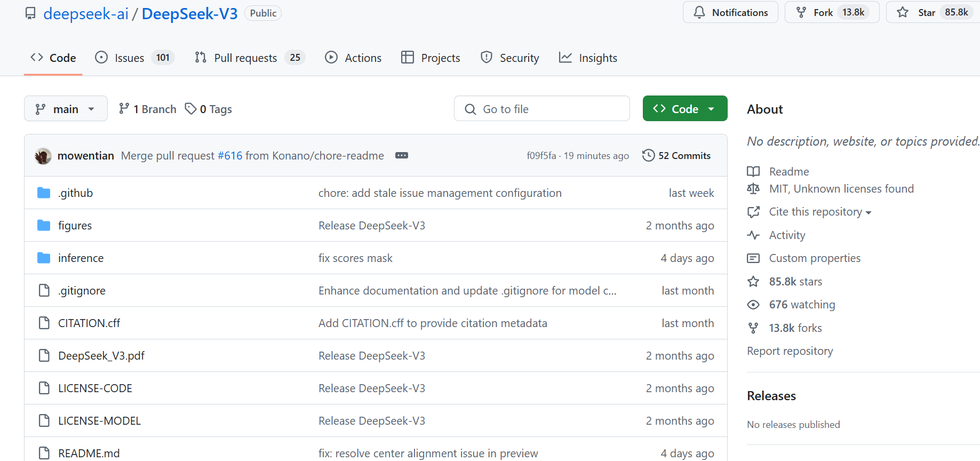Click the Star 85.8k button

click(x=934, y=12)
